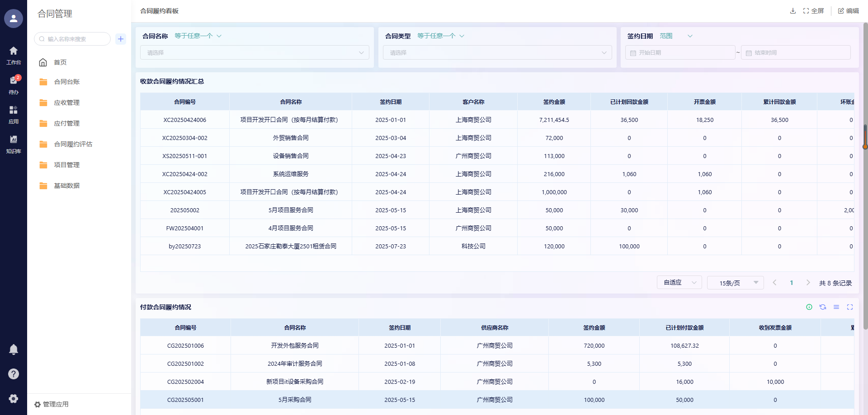Open the 自适应 layout dropdown
868x415 pixels.
679,283
